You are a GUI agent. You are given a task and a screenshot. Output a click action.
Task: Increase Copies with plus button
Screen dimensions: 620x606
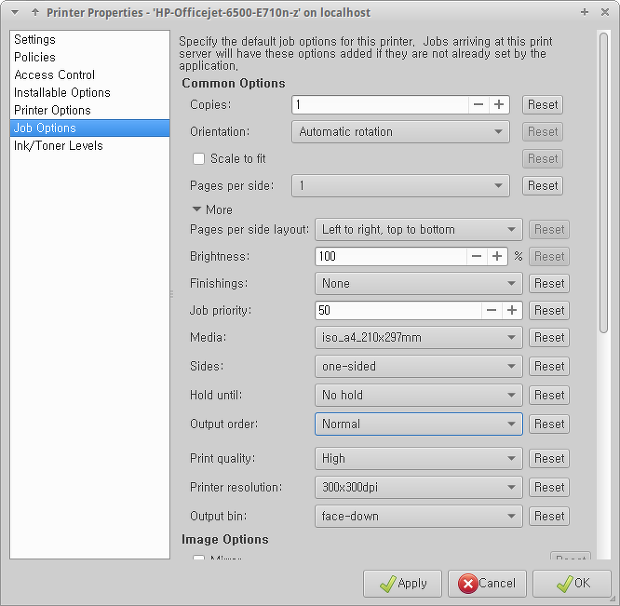click(499, 105)
